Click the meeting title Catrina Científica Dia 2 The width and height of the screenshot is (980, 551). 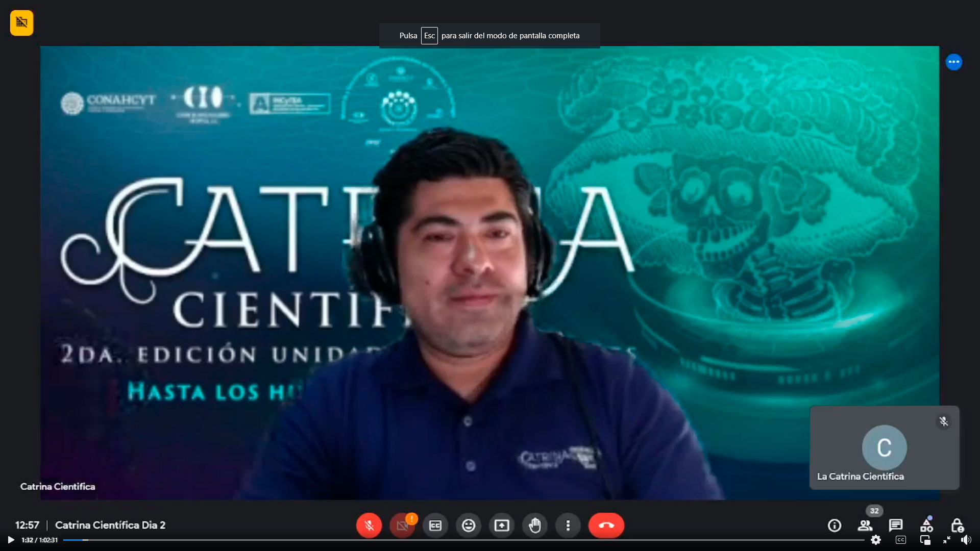coord(110,525)
